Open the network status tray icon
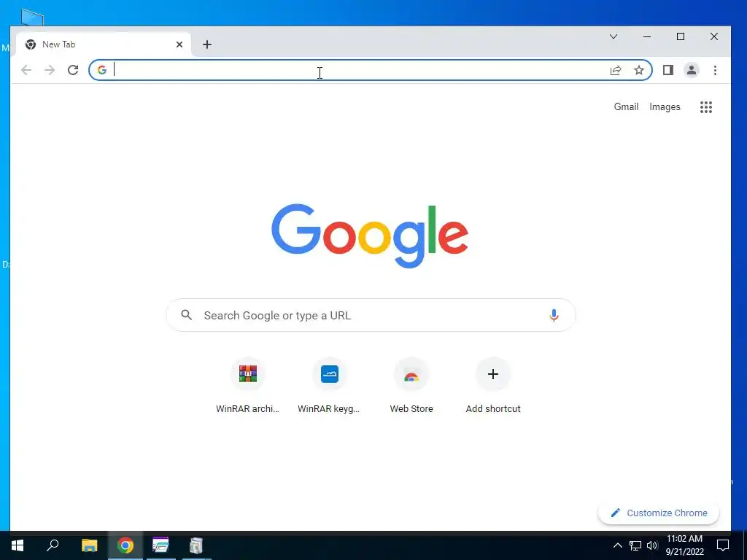This screenshot has width=747, height=560. pyautogui.click(x=635, y=545)
